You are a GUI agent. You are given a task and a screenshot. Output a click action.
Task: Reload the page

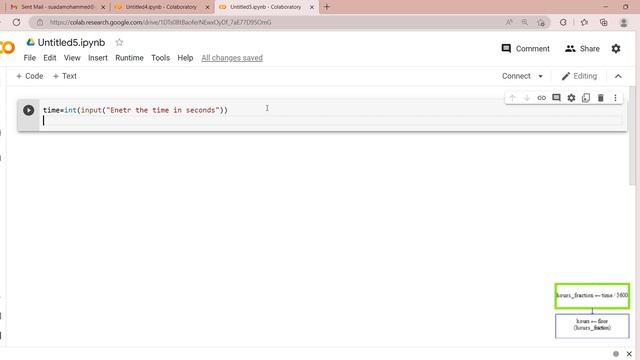click(16, 22)
